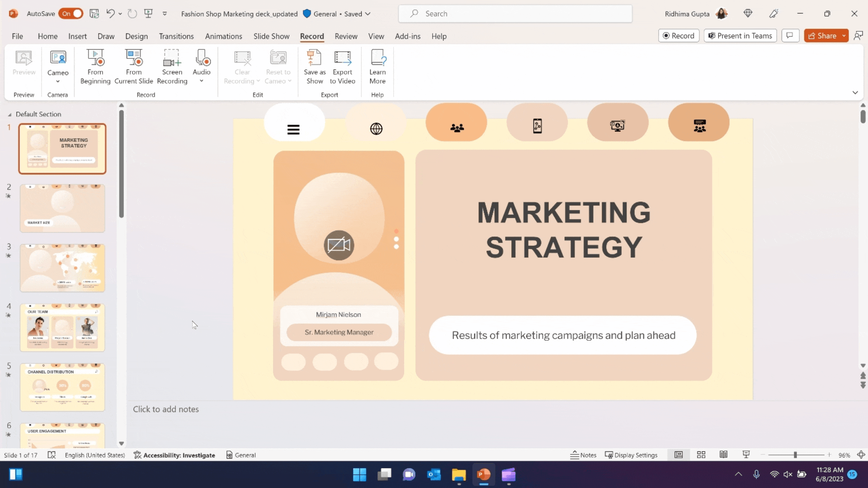This screenshot has width=868, height=488.
Task: Click the Share button
Action: (827, 36)
